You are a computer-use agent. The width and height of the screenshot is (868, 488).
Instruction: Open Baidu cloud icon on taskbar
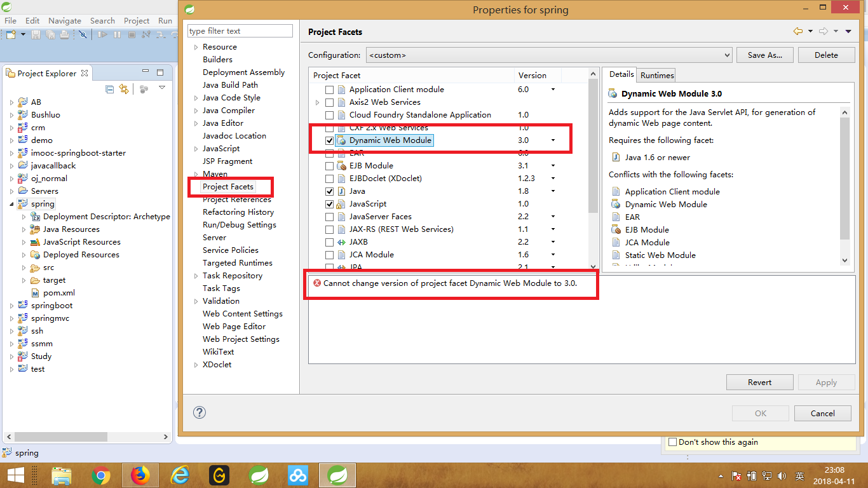pyautogui.click(x=297, y=475)
